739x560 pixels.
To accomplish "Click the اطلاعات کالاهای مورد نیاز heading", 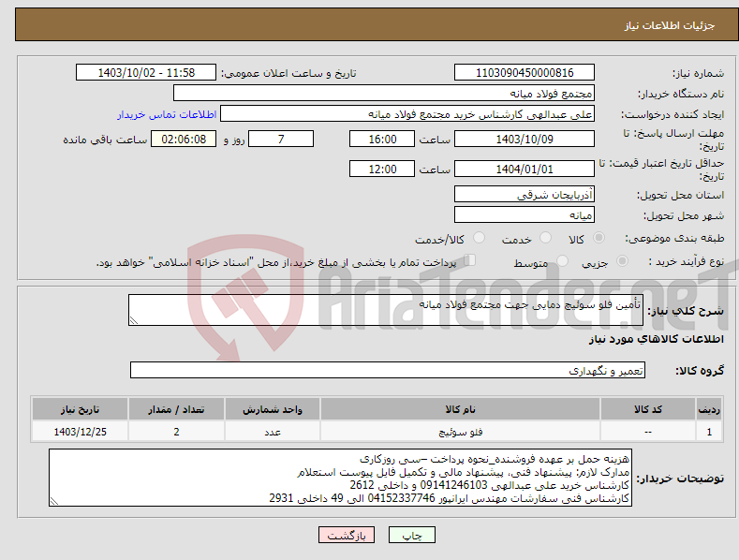I will (656, 339).
